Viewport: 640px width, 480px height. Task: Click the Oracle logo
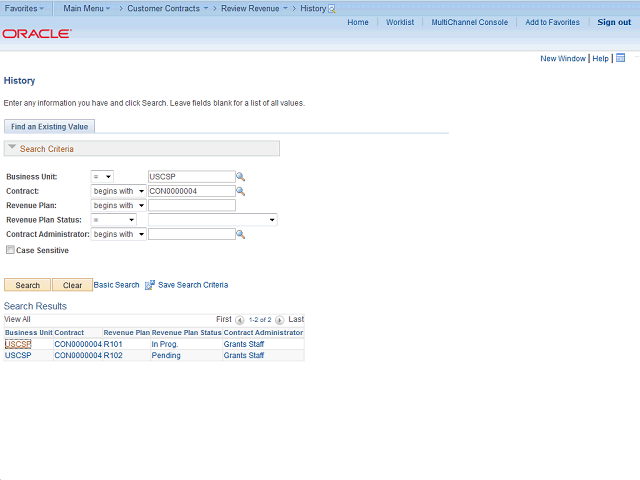tap(37, 33)
